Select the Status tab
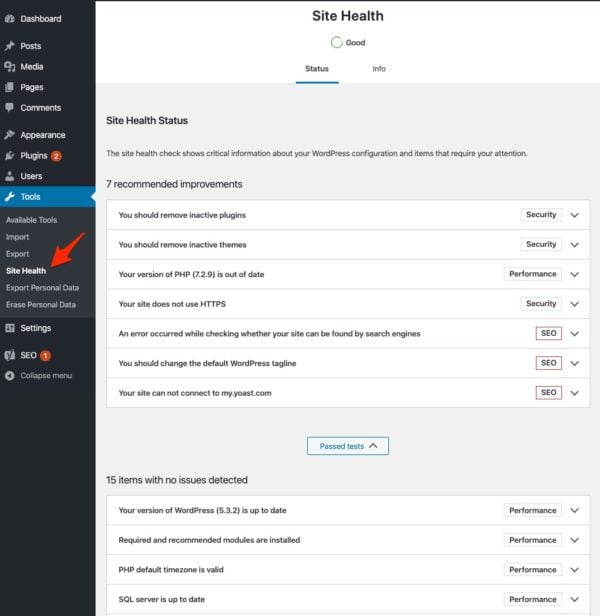Image resolution: width=600 pixels, height=616 pixels. coord(316,69)
